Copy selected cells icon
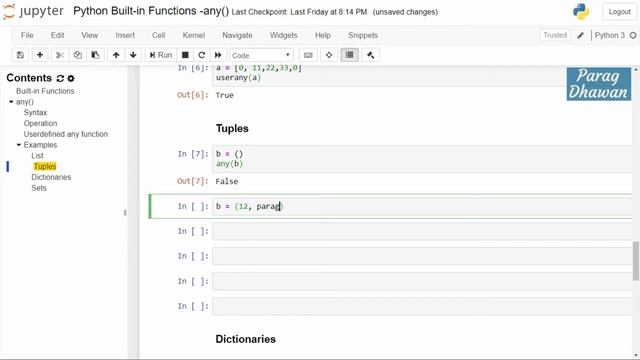The image size is (640, 360). pos(78,55)
